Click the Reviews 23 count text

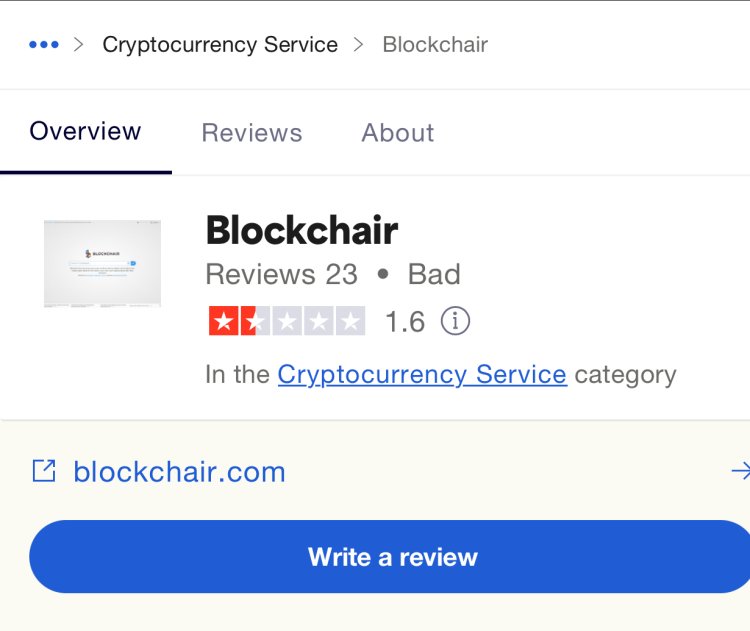point(281,274)
